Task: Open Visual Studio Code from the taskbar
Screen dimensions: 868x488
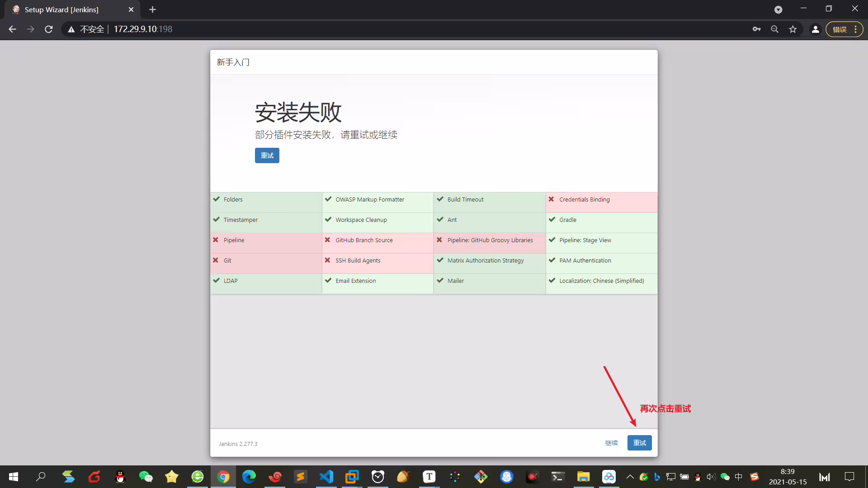Action: [x=326, y=477]
